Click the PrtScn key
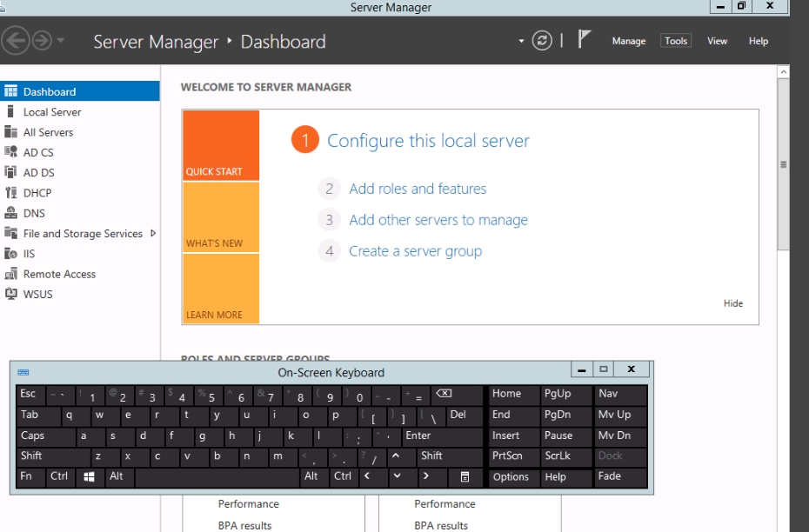Screen dimensions: 809x532 pos(514,456)
